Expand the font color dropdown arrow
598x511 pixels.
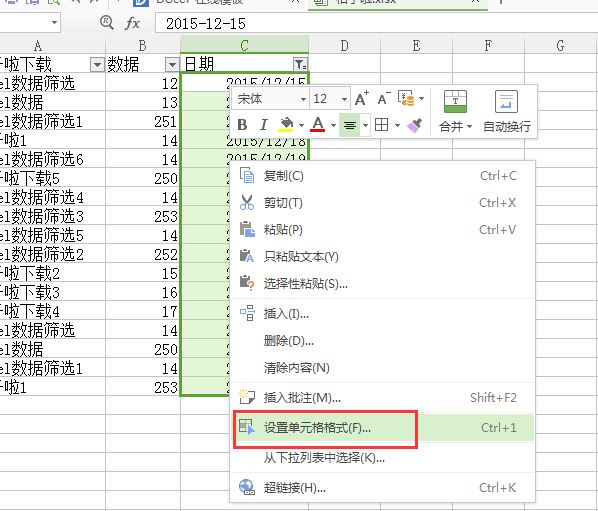(333, 125)
